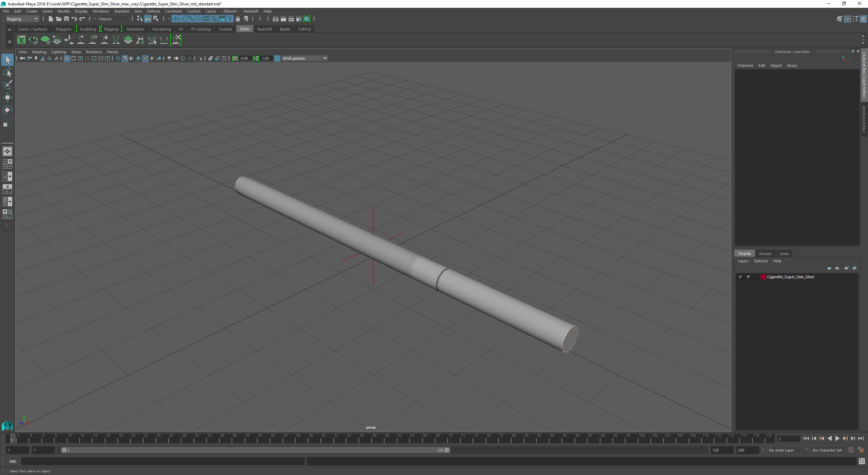Open the Deform menu
The height and width of the screenshot is (475, 868).
[153, 11]
